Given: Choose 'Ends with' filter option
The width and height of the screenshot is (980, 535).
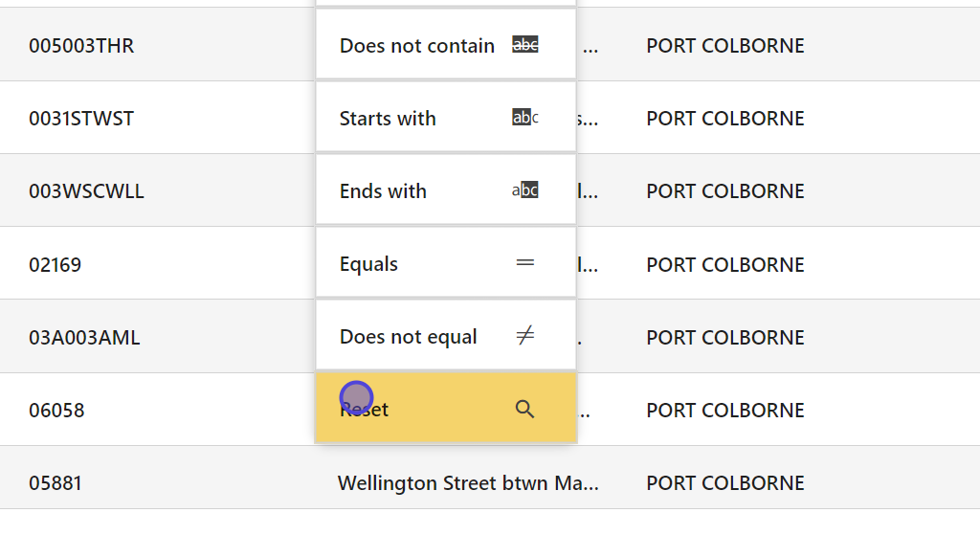Looking at the screenshot, I should [383, 190].
